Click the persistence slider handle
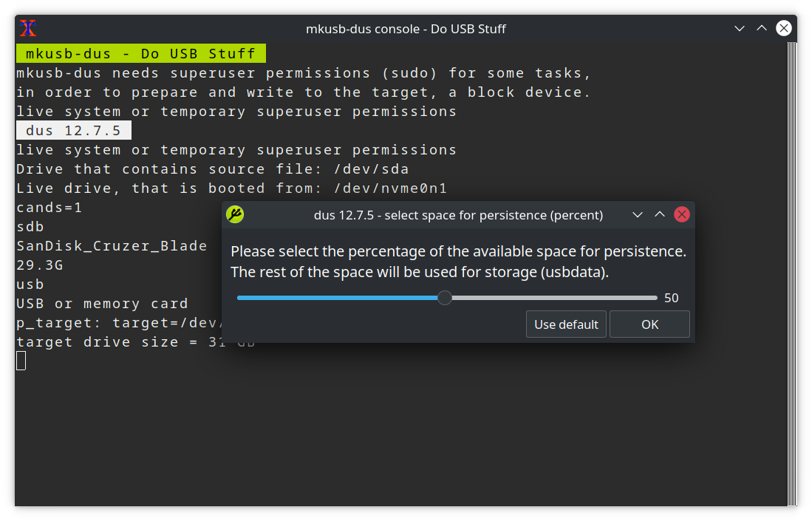812x521 pixels. [445, 298]
